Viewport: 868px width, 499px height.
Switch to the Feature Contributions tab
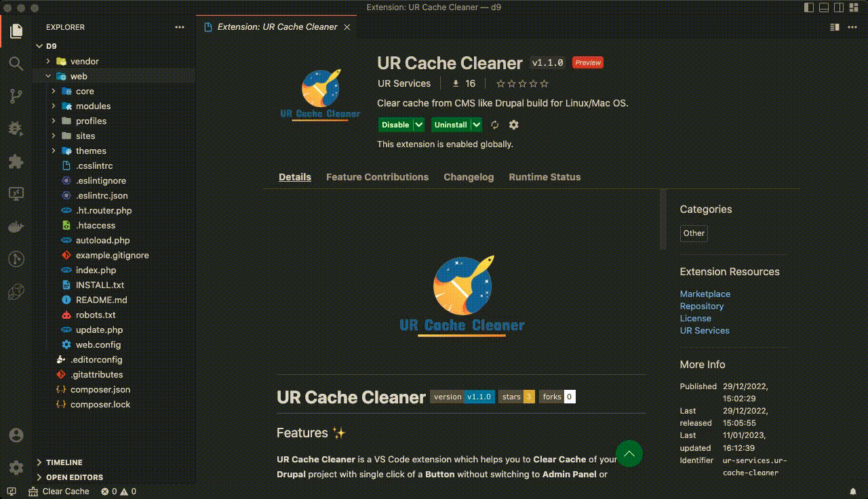[x=377, y=177]
